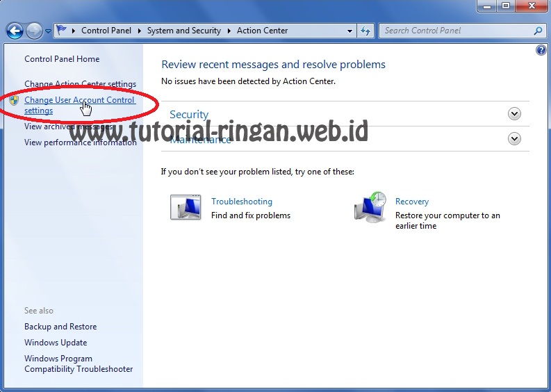Screen dimensions: 551x392
Task: Expand the Maintenance section chevron
Action: tap(514, 139)
